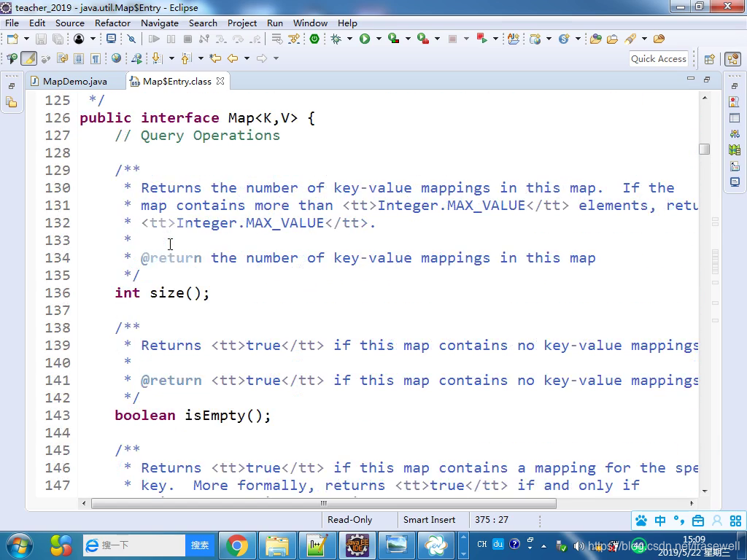This screenshot has width=747, height=560.
Task: Click the Run Last Tool toolbox icon
Action: [422, 39]
